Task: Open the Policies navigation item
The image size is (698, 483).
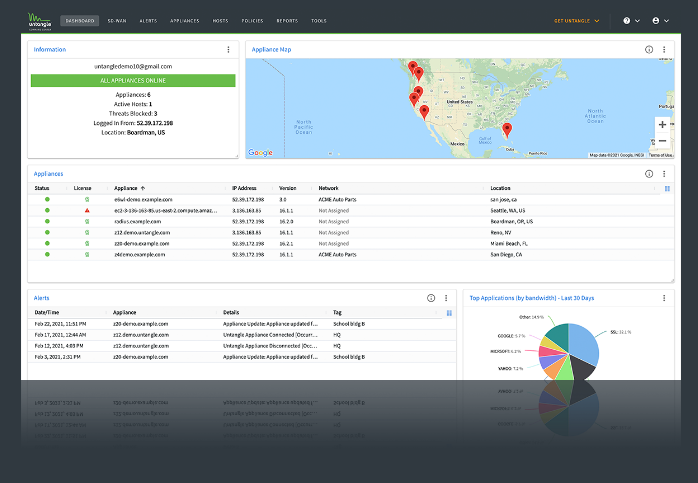Action: point(252,21)
